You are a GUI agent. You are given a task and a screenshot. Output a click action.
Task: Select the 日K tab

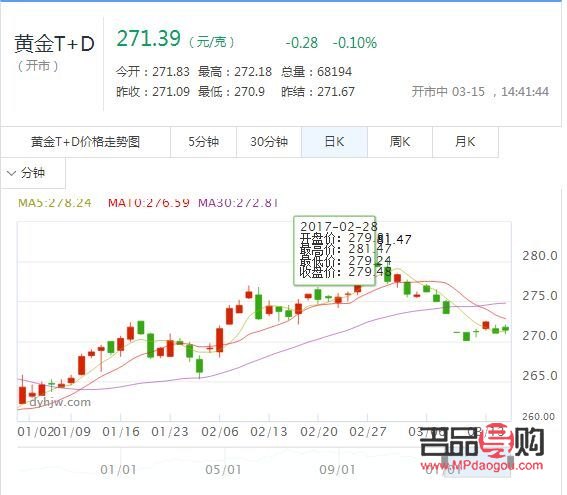pyautogui.click(x=334, y=142)
